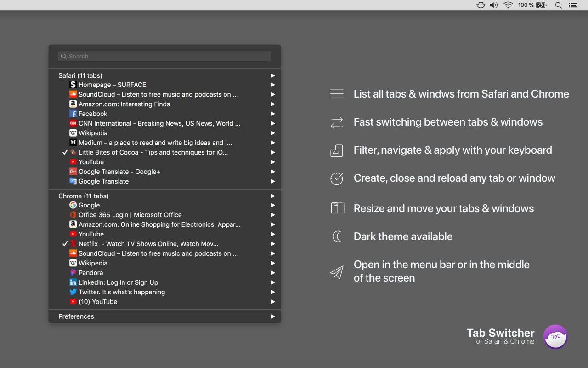Expand the arrow next to Wikipedia in Safari

click(273, 133)
